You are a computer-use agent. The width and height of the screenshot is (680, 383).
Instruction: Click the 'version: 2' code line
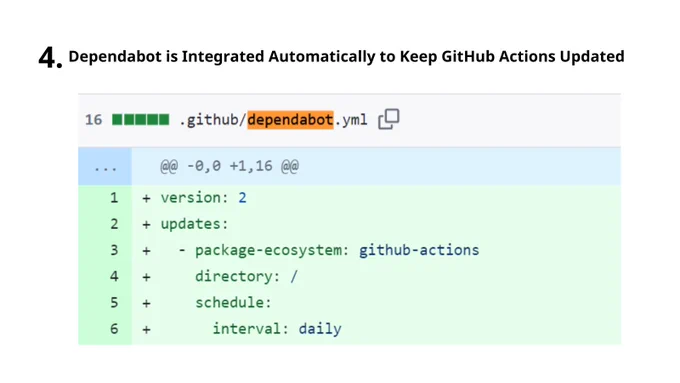[x=203, y=198]
